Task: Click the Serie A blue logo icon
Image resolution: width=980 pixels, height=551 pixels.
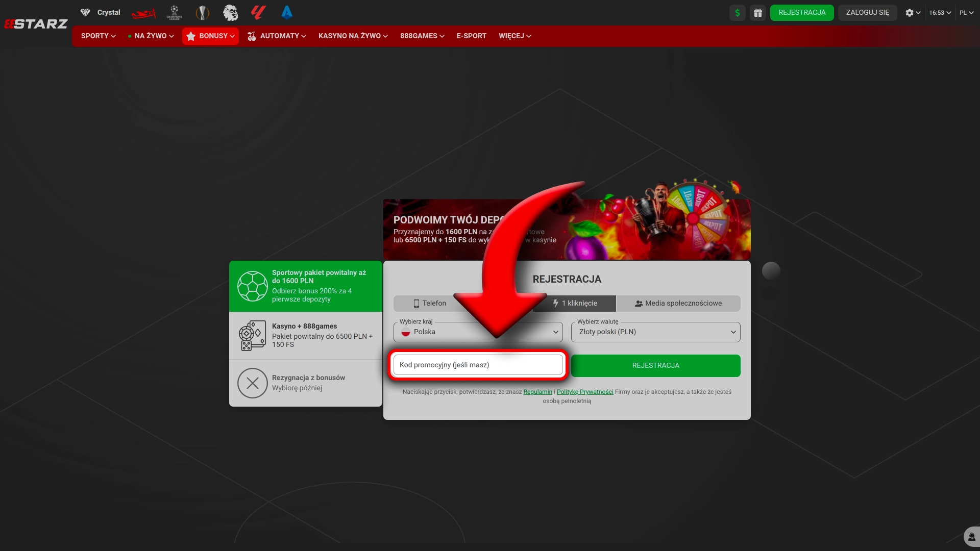Action: point(287,13)
